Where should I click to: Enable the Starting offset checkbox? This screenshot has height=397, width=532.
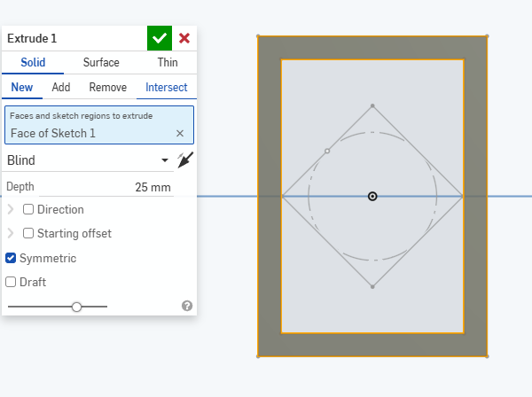(28, 233)
